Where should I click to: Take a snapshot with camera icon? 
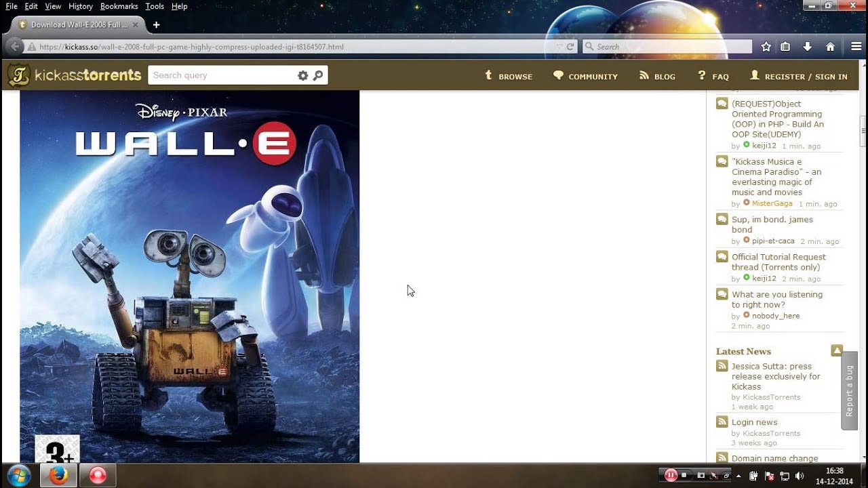(701, 475)
